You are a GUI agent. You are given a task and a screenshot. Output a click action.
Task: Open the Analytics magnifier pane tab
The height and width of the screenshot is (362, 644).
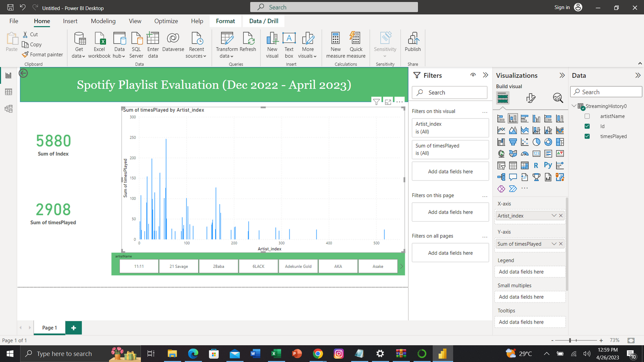(558, 98)
